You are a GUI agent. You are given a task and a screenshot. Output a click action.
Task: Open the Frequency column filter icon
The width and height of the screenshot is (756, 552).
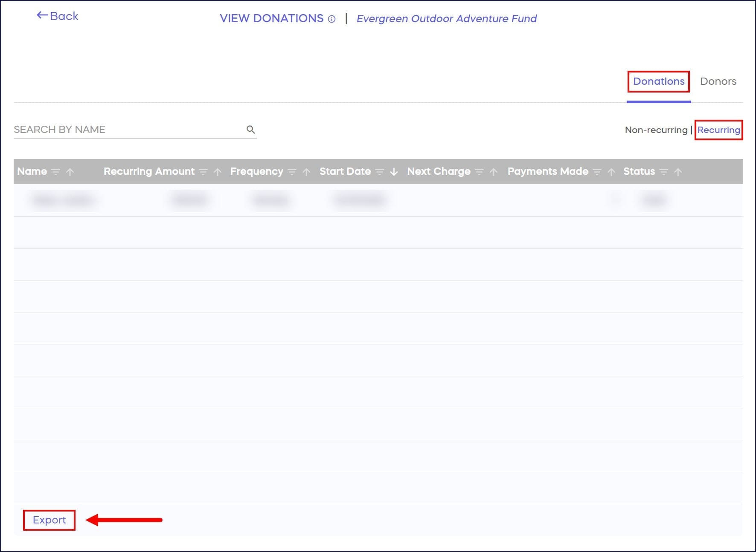click(292, 172)
